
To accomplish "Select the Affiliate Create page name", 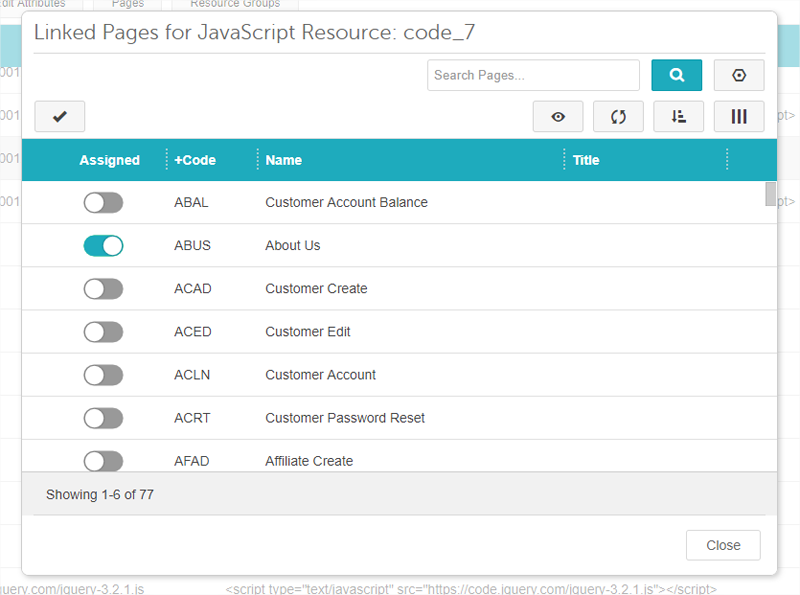I will [309, 461].
